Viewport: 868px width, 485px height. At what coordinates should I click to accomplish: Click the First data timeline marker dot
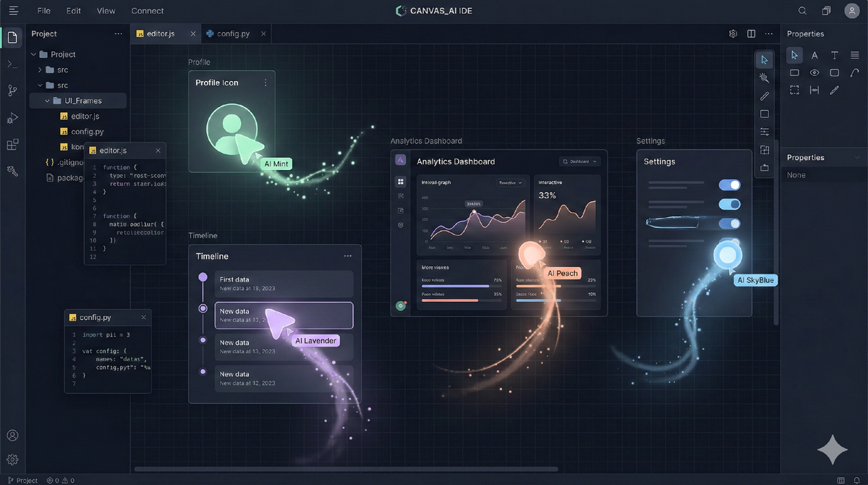(x=203, y=277)
